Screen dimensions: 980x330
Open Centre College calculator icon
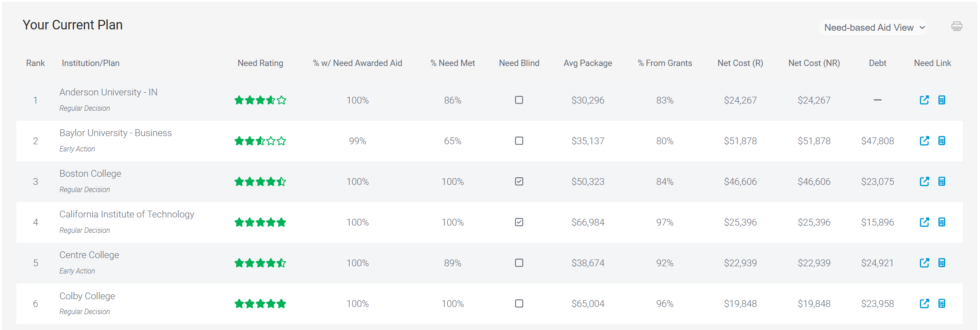(x=942, y=263)
